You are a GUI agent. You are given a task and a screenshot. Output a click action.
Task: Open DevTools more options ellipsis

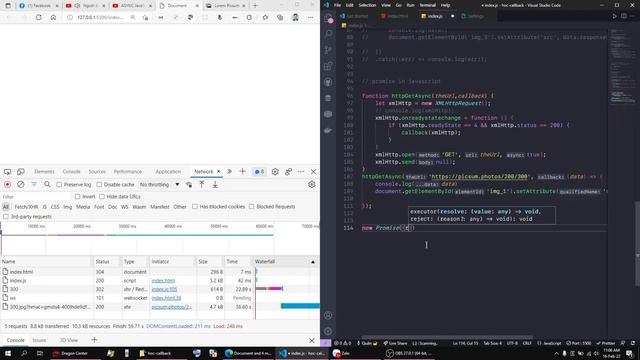[x=301, y=172]
